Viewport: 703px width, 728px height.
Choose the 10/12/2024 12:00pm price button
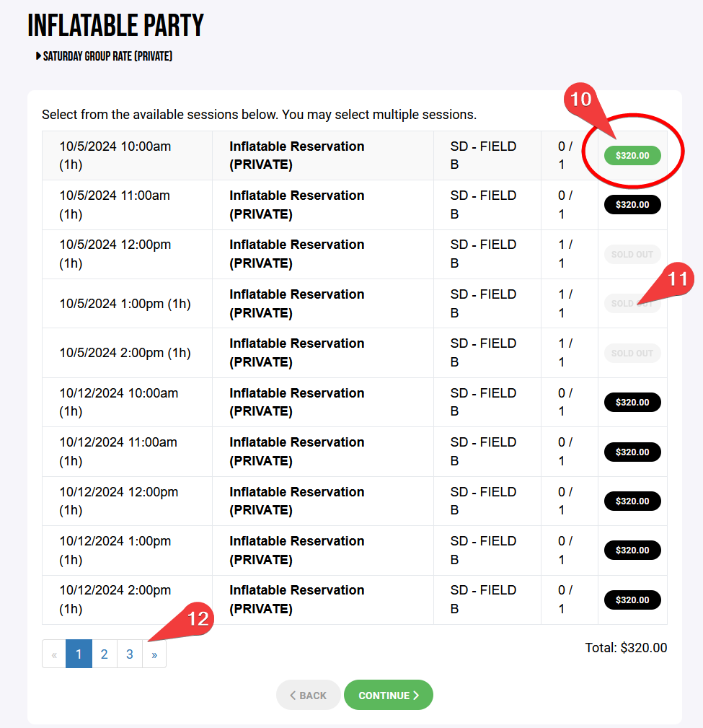[x=632, y=501]
